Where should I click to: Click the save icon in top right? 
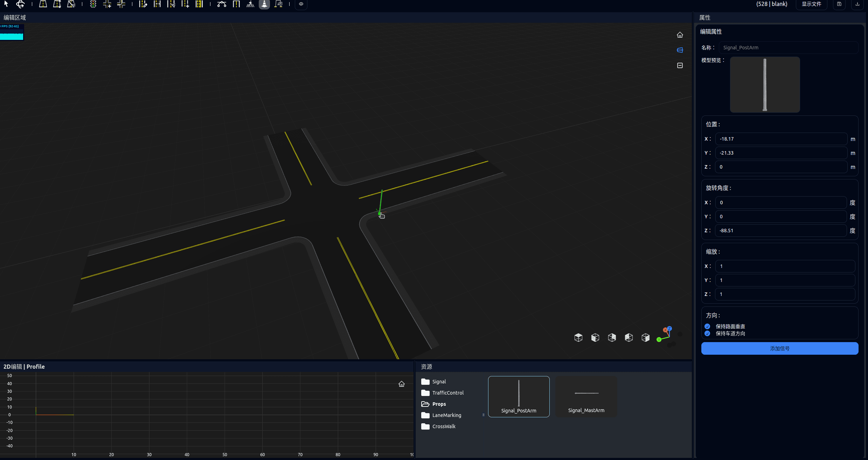point(839,4)
